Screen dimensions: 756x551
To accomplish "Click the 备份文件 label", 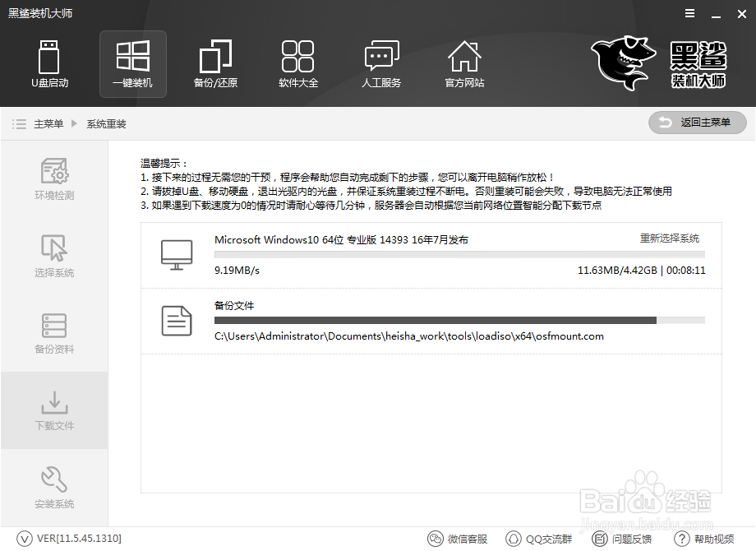I will 234,305.
